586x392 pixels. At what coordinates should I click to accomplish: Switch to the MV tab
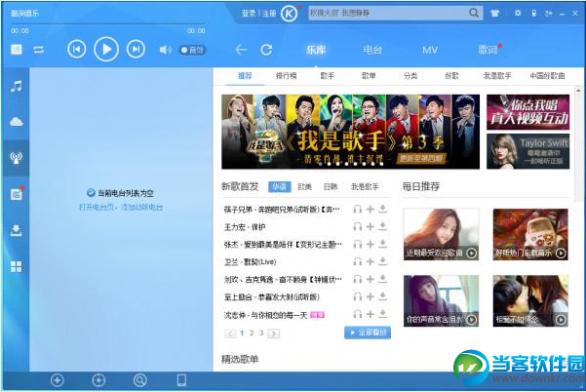pos(430,50)
